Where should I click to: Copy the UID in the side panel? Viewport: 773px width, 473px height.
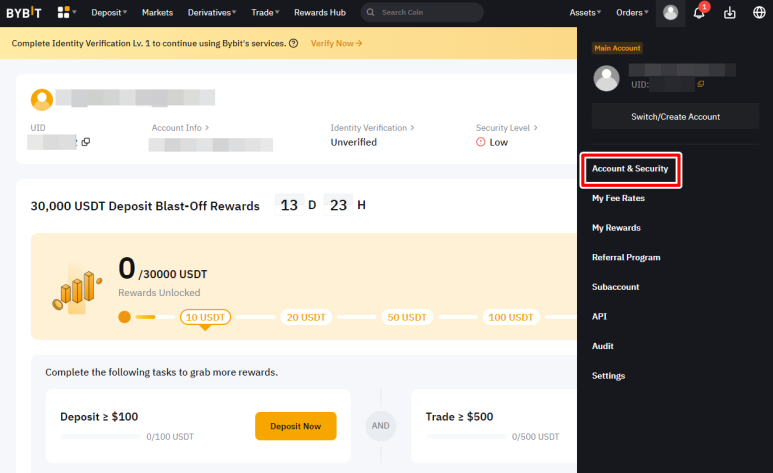[x=701, y=84]
